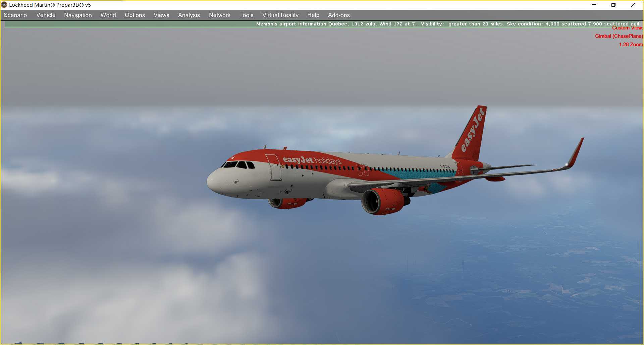
Task: Open the Options menu
Action: (x=135, y=15)
